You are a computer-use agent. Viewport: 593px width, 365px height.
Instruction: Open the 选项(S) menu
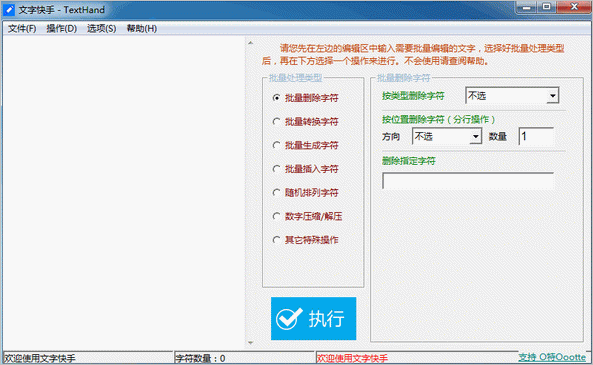(101, 29)
